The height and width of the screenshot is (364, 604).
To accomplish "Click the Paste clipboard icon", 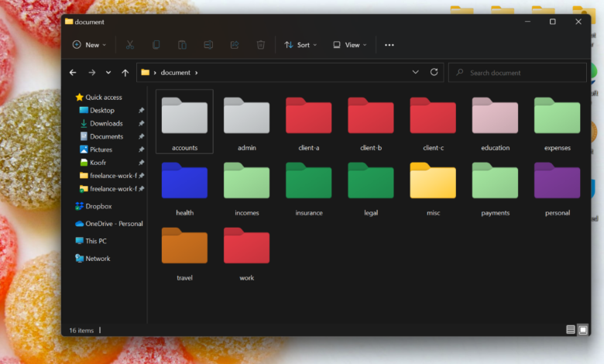I will pyautogui.click(x=182, y=45).
